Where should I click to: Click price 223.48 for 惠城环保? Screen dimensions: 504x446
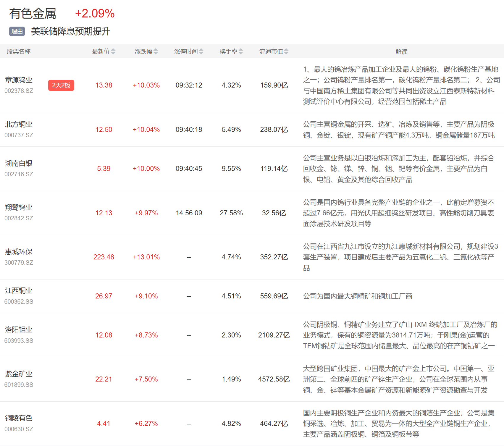(x=104, y=257)
